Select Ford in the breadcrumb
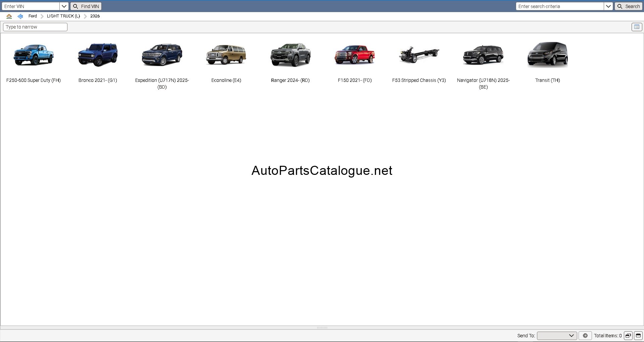 [x=33, y=16]
